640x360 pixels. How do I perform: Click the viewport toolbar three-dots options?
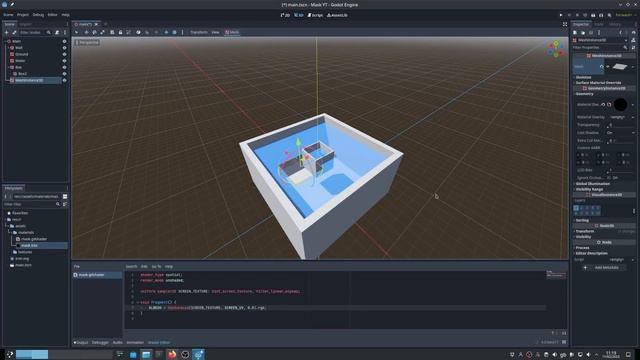pos(182,32)
